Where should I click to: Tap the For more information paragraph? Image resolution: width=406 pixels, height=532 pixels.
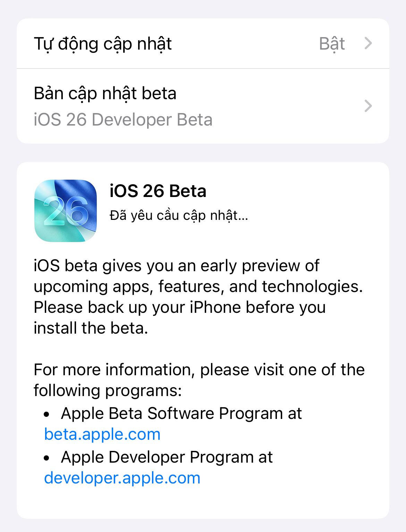(199, 380)
